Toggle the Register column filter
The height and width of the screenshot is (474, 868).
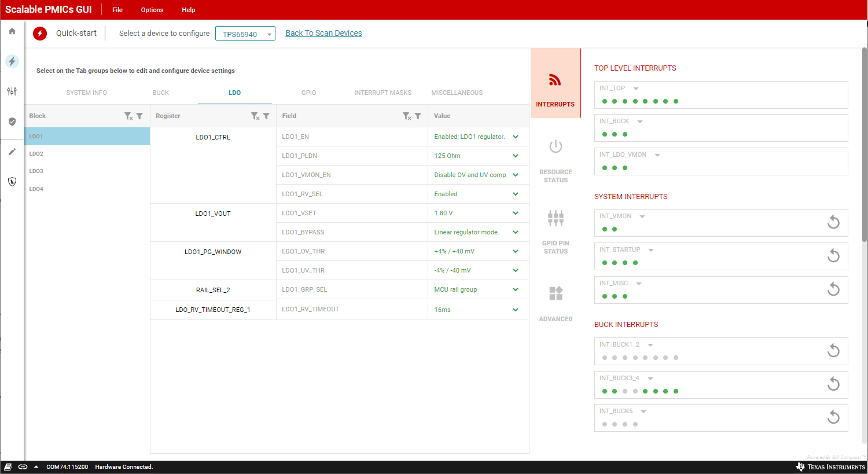coord(266,116)
